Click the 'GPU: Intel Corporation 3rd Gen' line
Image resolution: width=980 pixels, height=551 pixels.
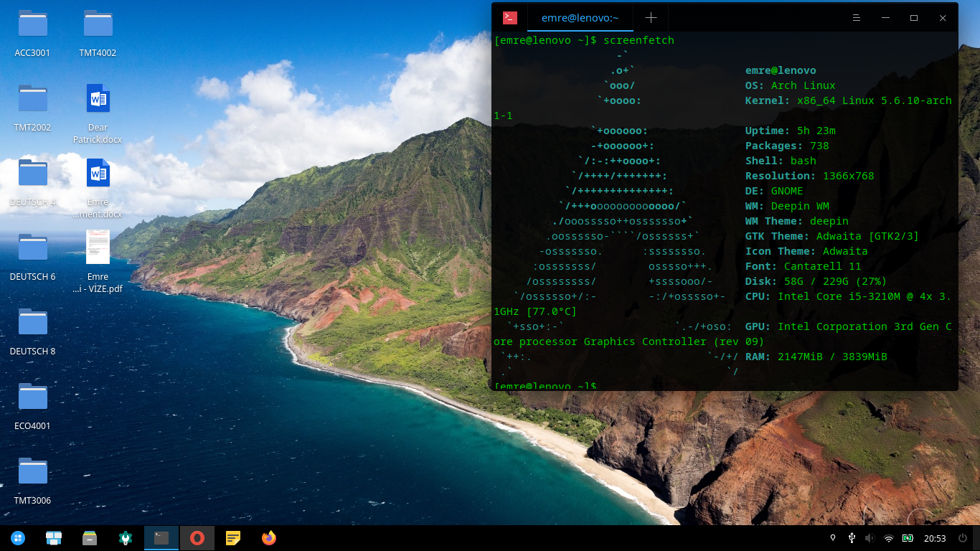tap(849, 326)
